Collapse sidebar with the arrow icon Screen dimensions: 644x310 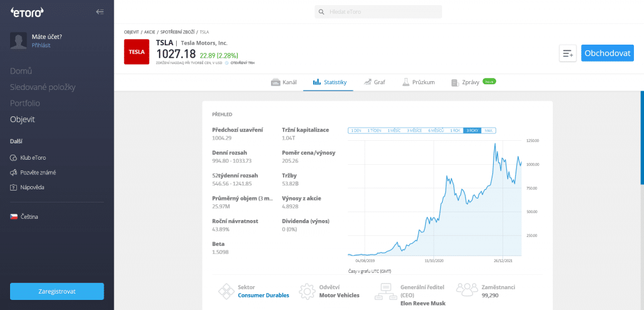click(x=100, y=12)
